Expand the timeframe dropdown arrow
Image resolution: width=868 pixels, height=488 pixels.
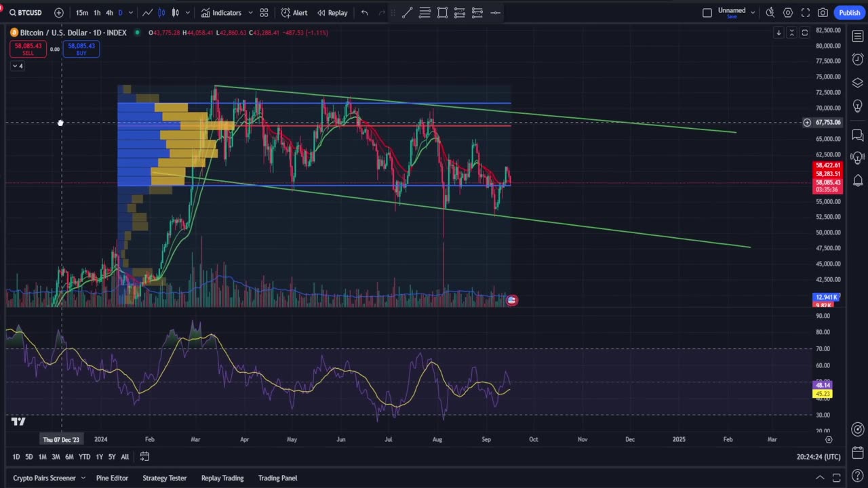click(x=131, y=13)
